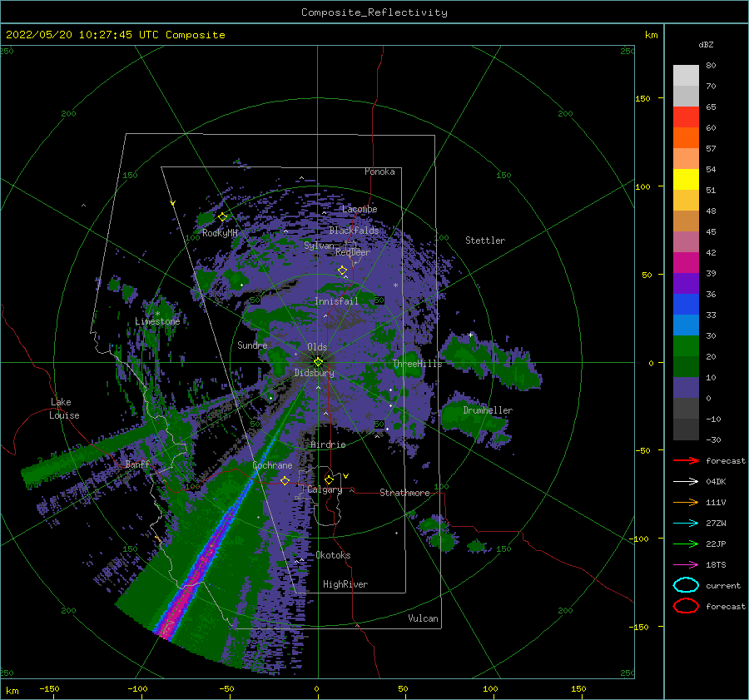Click the yellow diamond marker above Calgary
Image resolution: width=749 pixels, height=700 pixels.
[x=329, y=479]
